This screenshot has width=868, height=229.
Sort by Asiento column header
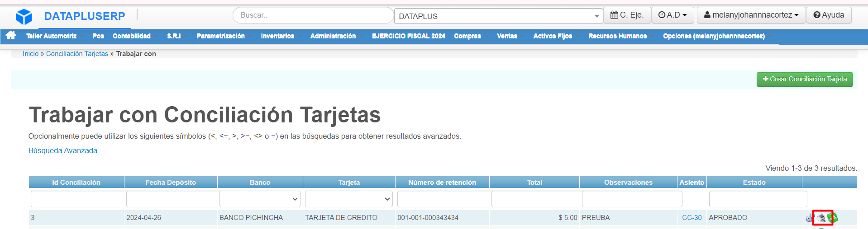click(x=692, y=182)
